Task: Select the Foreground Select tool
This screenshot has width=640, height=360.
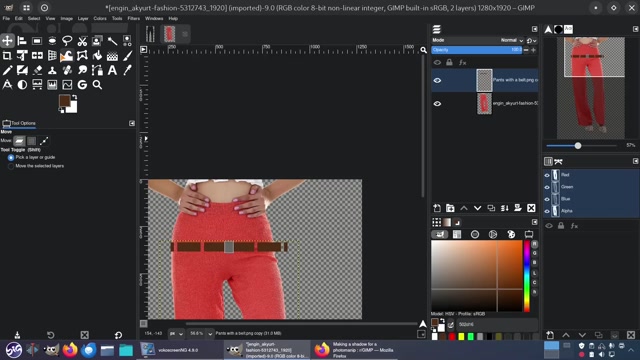Action: click(97, 40)
